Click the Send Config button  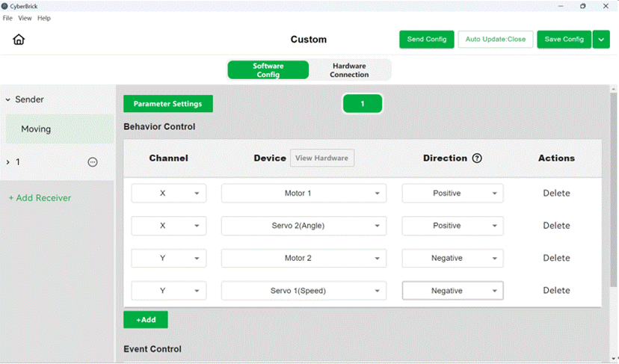(x=426, y=40)
